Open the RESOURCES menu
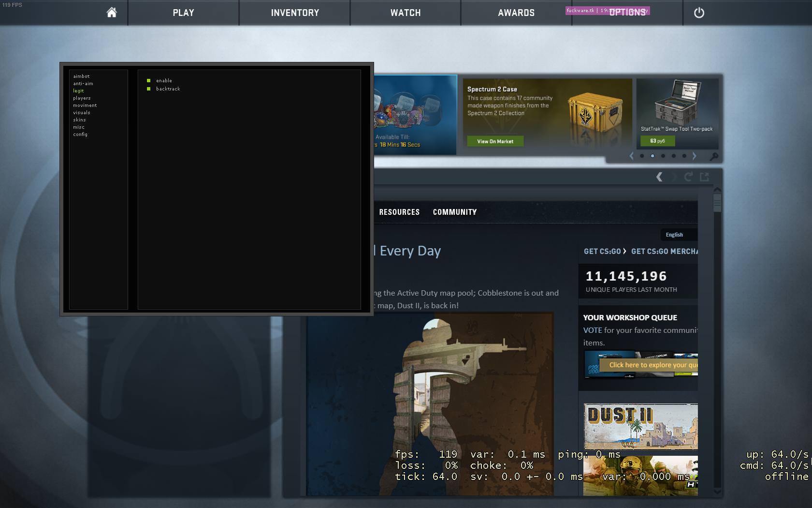This screenshot has width=812, height=508. [x=399, y=212]
